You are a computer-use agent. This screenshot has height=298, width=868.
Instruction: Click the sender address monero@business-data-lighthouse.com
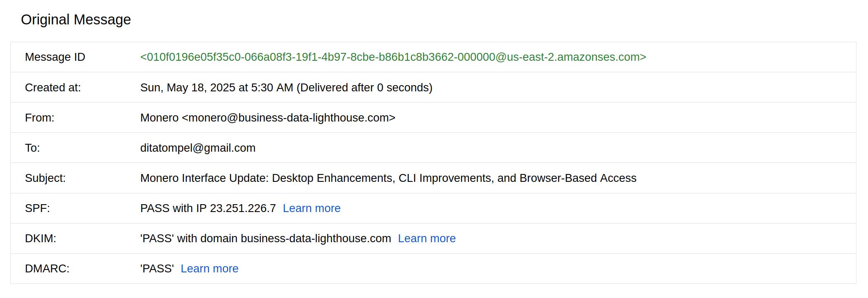(288, 118)
